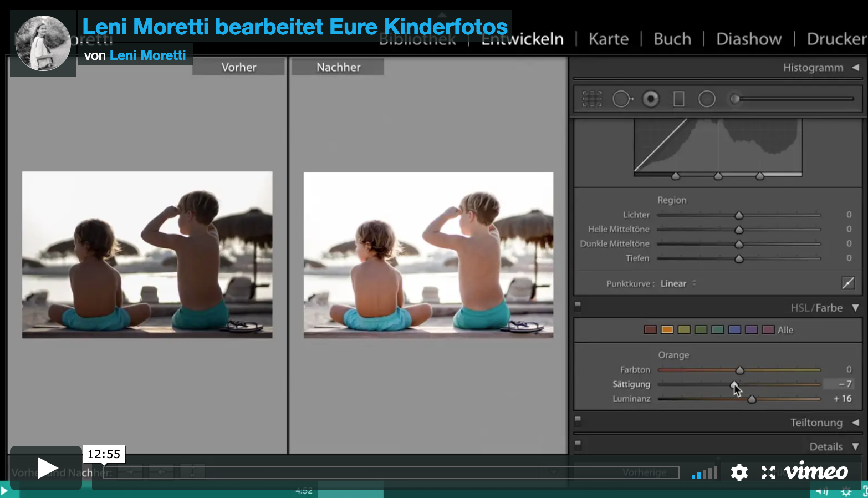Image resolution: width=868 pixels, height=498 pixels.
Task: Select the graduated filter tool
Action: coord(678,99)
